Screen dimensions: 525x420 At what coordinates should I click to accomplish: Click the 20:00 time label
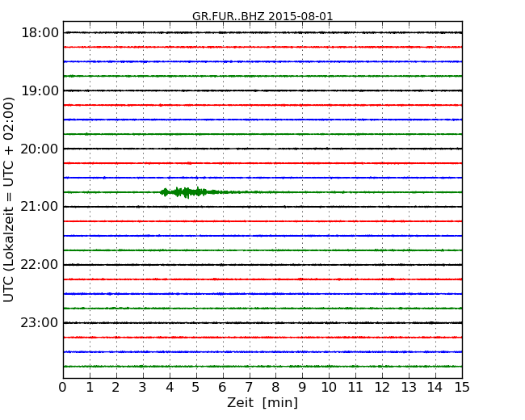coord(40,149)
